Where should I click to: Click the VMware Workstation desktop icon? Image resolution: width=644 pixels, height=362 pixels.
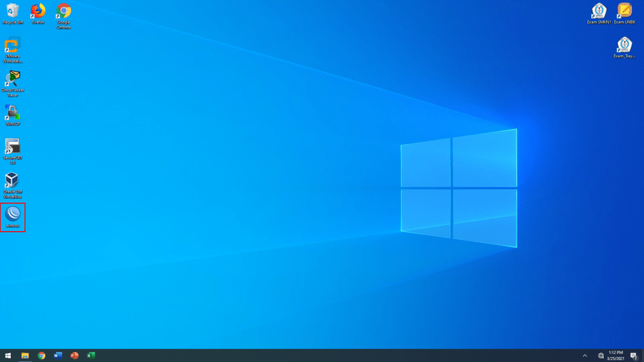coord(13,46)
